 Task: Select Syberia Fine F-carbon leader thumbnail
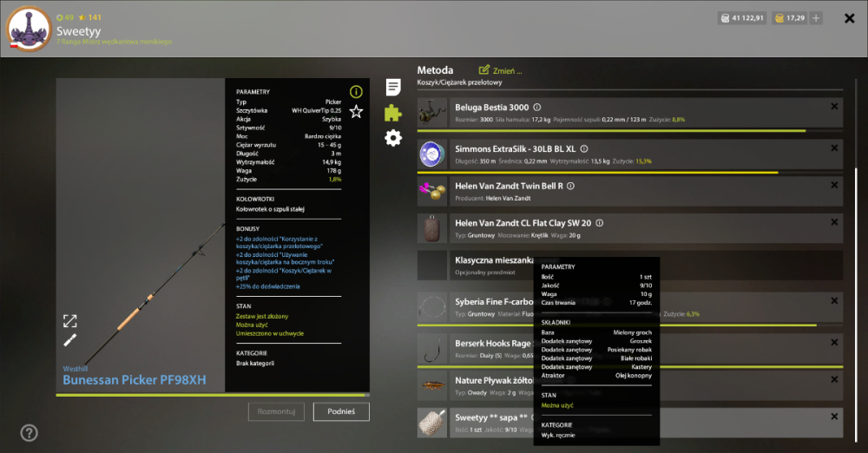[431, 307]
